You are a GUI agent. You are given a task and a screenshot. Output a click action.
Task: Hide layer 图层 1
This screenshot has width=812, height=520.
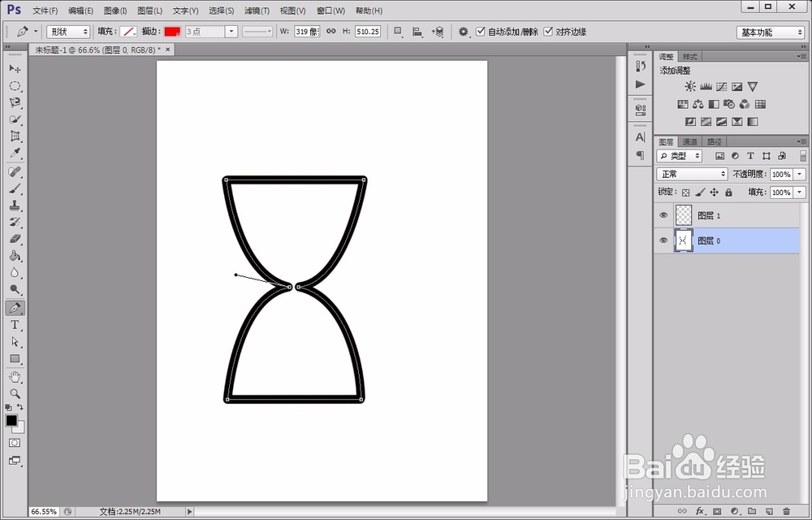(663, 215)
